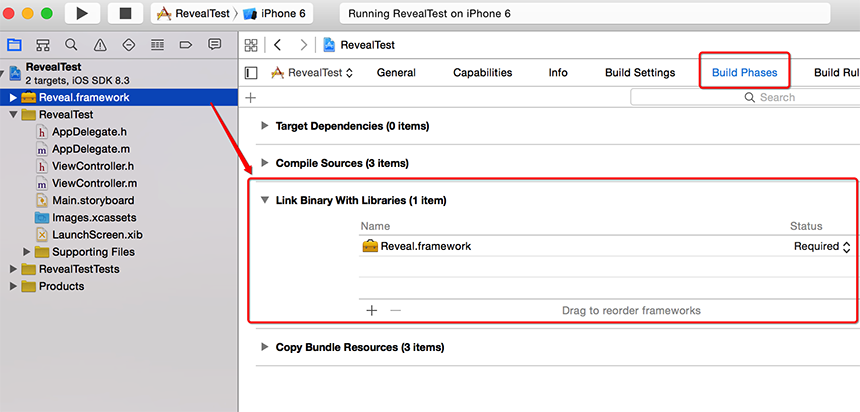Expand Reveal.framework in navigator

pyautogui.click(x=13, y=98)
